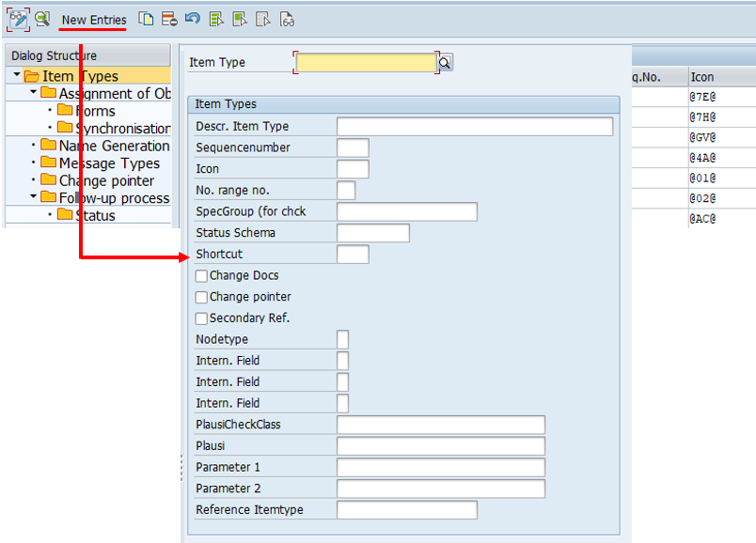This screenshot has width=756, height=543.
Task: Collapse the Follow-up process tree node
Action: (x=33, y=197)
